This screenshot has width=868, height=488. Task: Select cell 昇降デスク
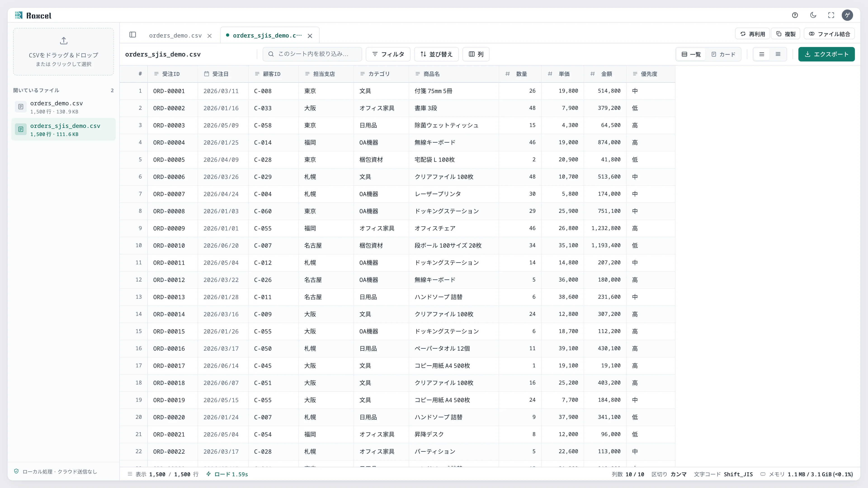pyautogui.click(x=454, y=434)
